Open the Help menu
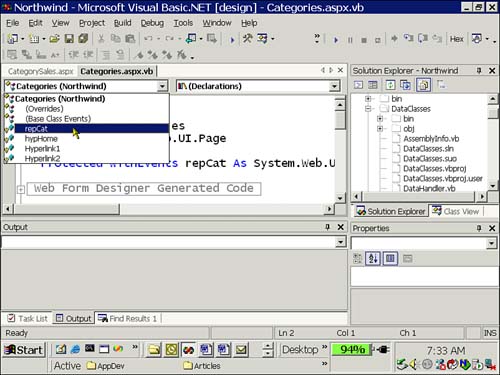 pyautogui.click(x=249, y=23)
